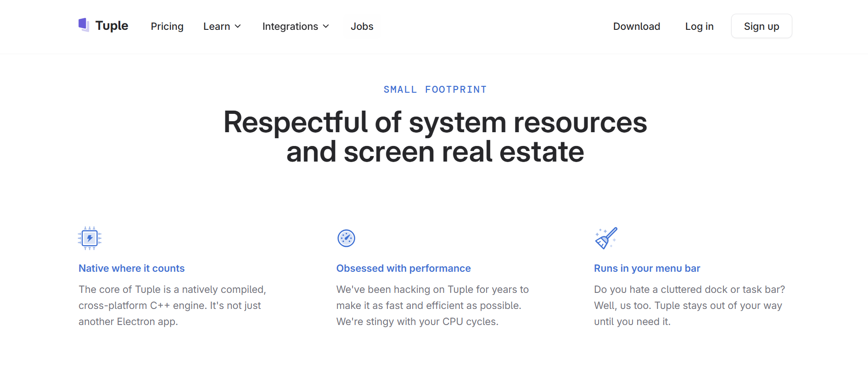This screenshot has height=381, width=868.
Task: Select the "Runs in your menu bar" heading
Action: pyautogui.click(x=647, y=269)
